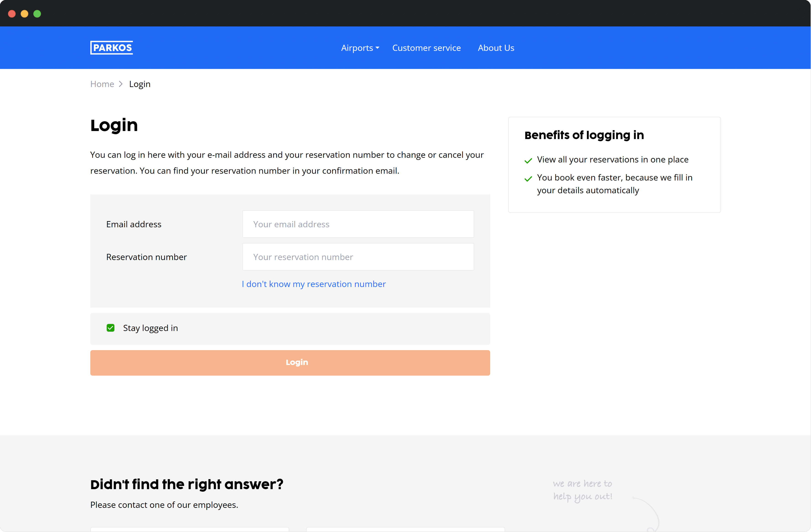Click the green checkbox Stay logged in icon

point(111,327)
